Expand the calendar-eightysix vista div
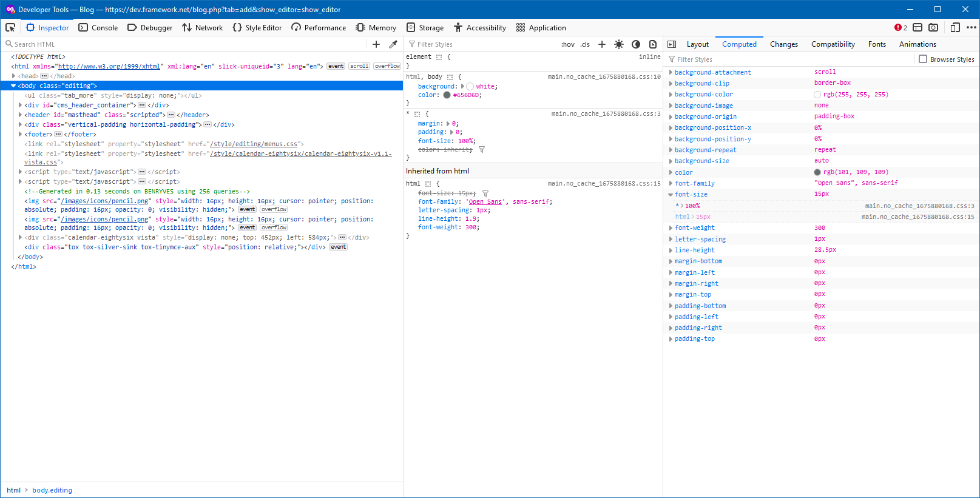The image size is (980, 498). click(x=20, y=238)
